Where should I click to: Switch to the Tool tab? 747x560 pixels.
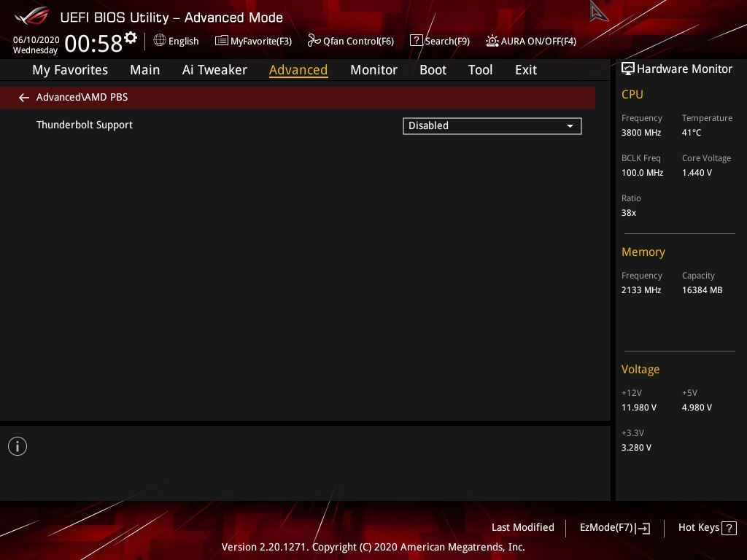click(x=480, y=70)
